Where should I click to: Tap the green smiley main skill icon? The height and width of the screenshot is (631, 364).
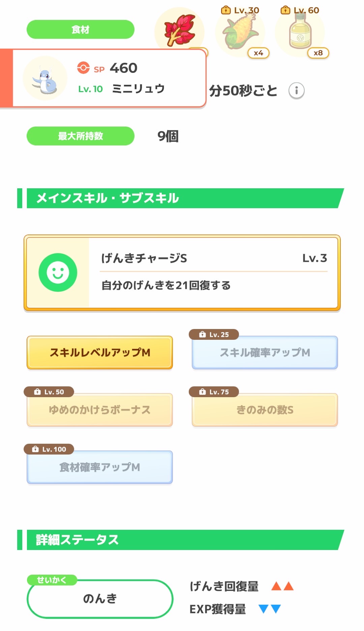[x=58, y=272]
